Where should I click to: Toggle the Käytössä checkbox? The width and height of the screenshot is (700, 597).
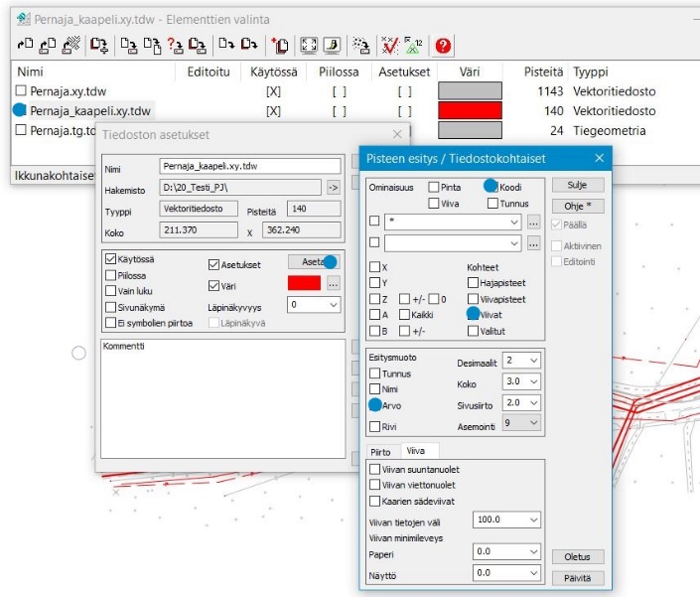coord(110,259)
